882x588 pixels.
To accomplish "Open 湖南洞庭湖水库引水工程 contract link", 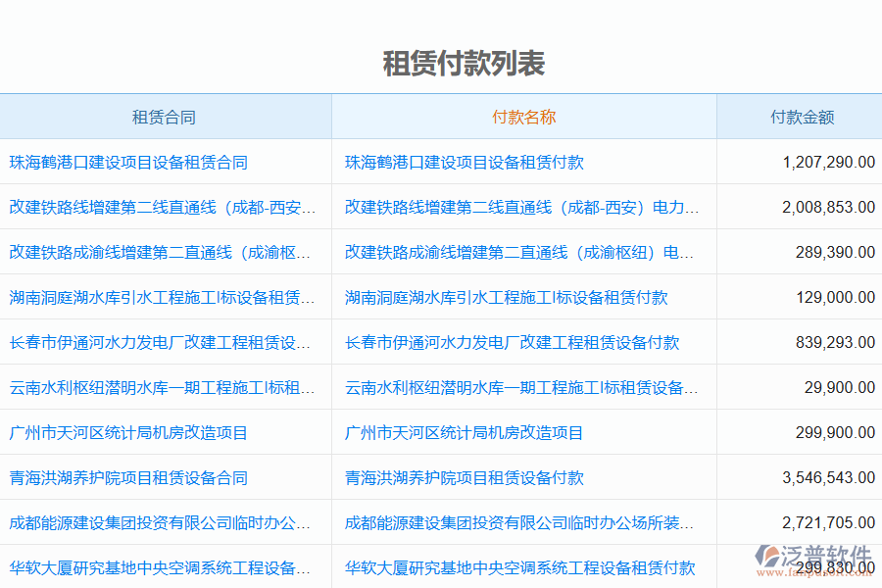I will [x=165, y=297].
